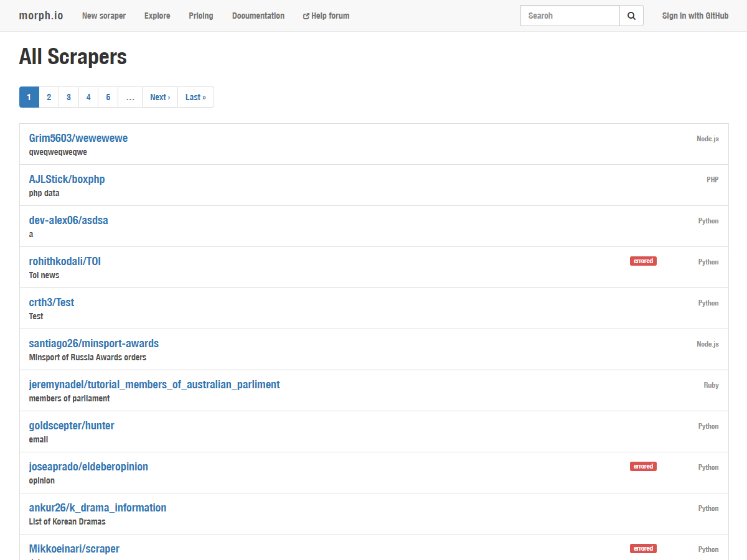Open the AJLStick/boxphp scraper
Image resolution: width=747 pixels, height=560 pixels.
pyautogui.click(x=67, y=179)
